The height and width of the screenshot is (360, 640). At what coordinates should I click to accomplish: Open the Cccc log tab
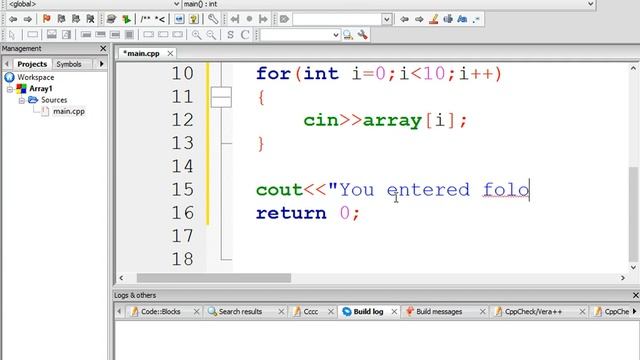point(311,312)
